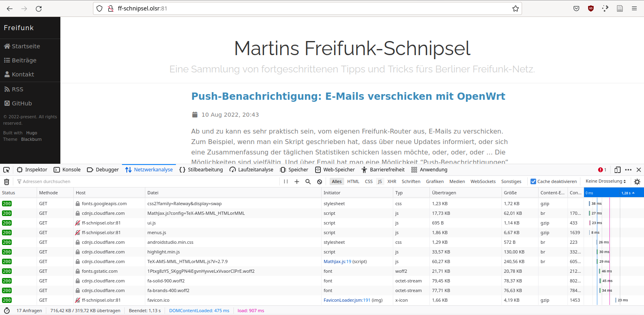This screenshot has height=315, width=644.
Task: Select the favicon.ico request row
Action: tap(322, 300)
